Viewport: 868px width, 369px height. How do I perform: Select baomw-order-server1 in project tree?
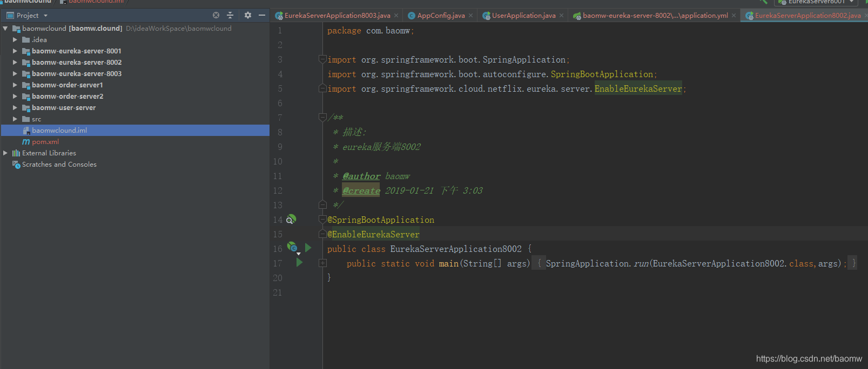(67, 85)
